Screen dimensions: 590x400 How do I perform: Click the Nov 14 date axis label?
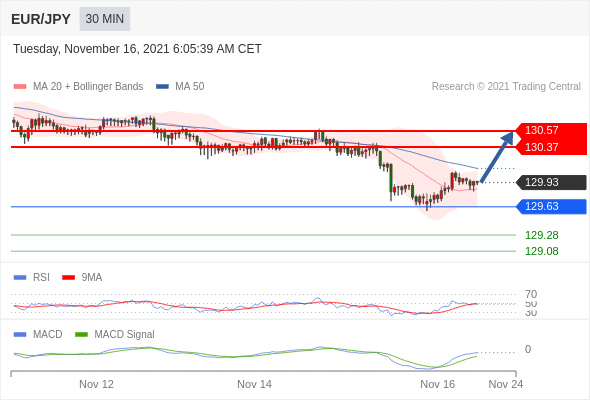tap(254, 384)
